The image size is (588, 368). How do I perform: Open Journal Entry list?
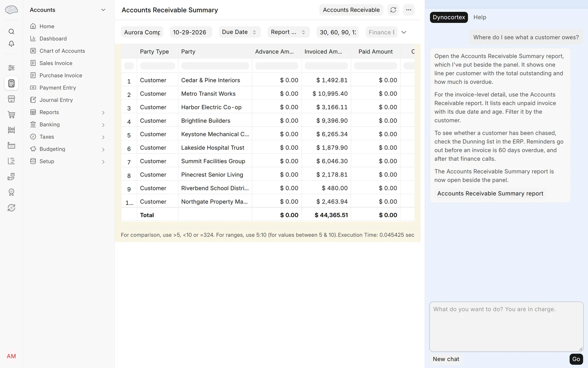click(56, 100)
